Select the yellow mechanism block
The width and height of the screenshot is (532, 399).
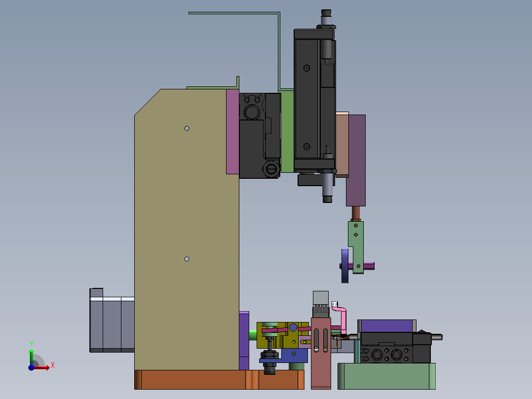point(282,335)
